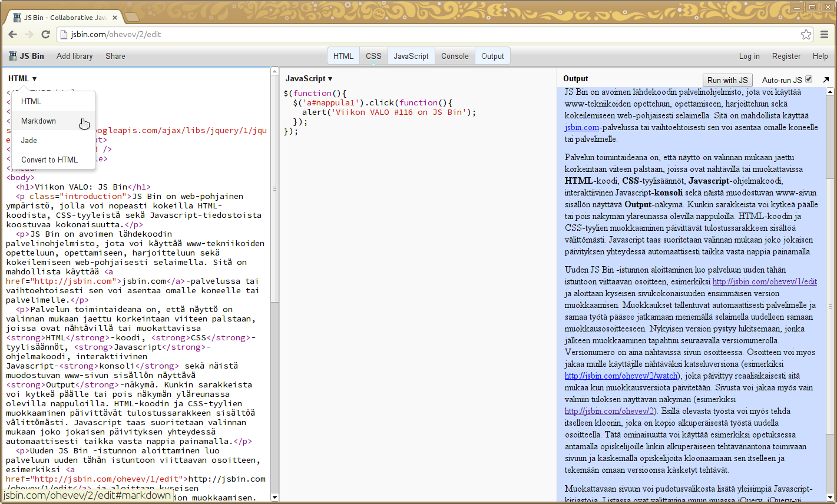Click the JS Bin logo icon
The image size is (837, 504).
[x=13, y=56]
